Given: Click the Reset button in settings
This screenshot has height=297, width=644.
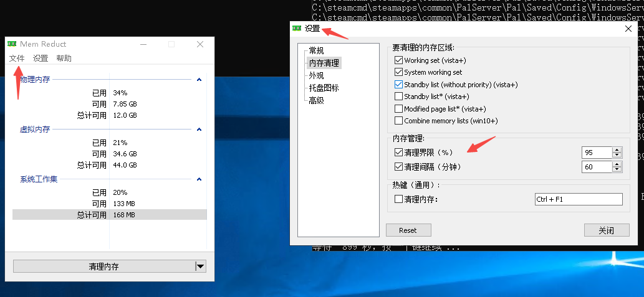Looking at the screenshot, I should coord(408,230).
